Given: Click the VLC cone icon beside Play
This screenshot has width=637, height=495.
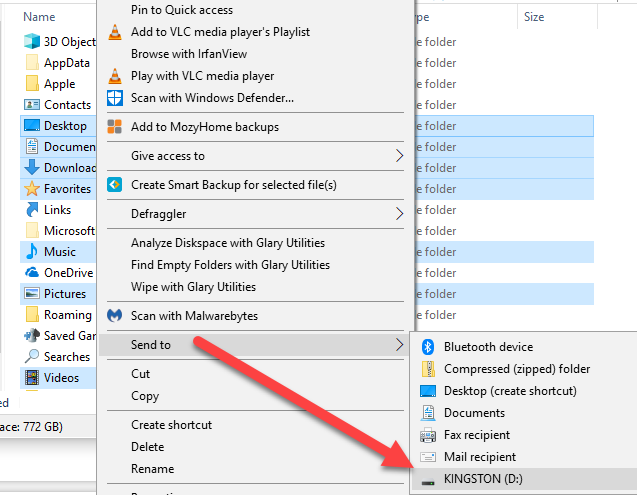Looking at the screenshot, I should point(115,76).
